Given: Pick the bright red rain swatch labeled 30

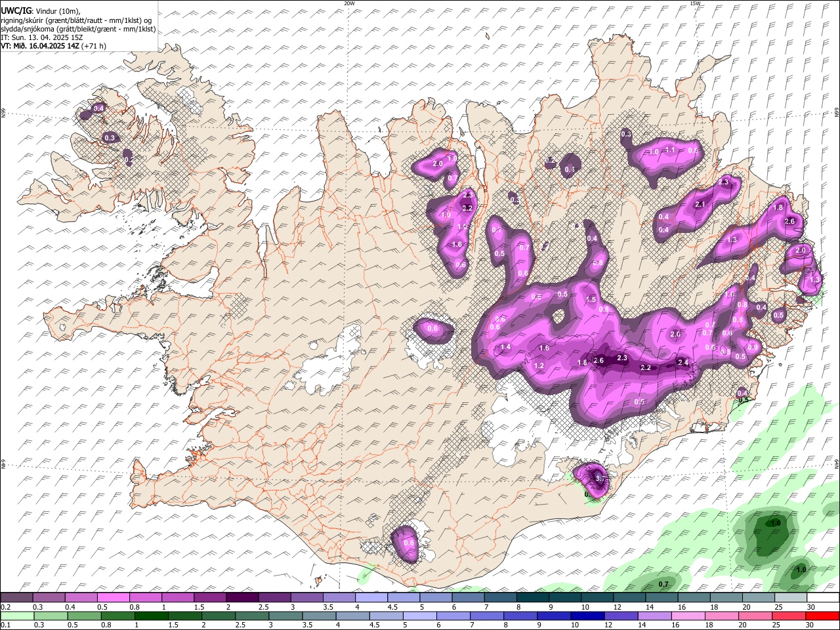Looking at the screenshot, I should [823, 615].
